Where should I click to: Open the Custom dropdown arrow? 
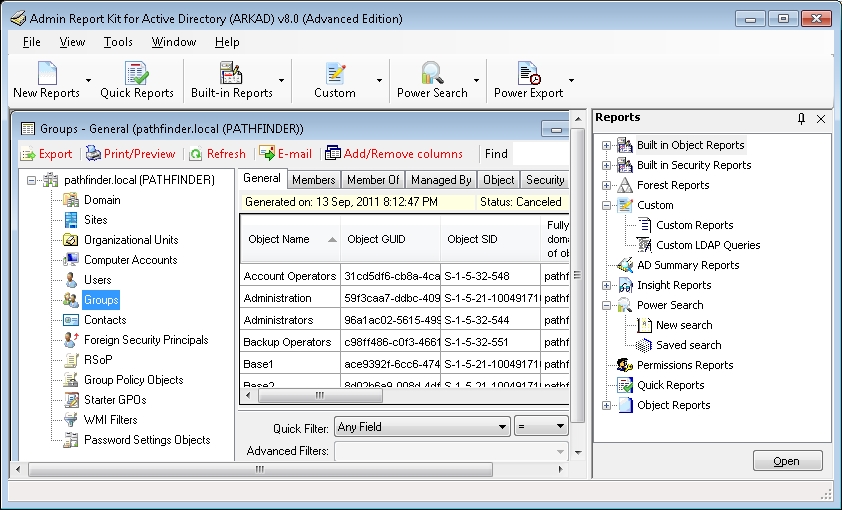tap(379, 81)
